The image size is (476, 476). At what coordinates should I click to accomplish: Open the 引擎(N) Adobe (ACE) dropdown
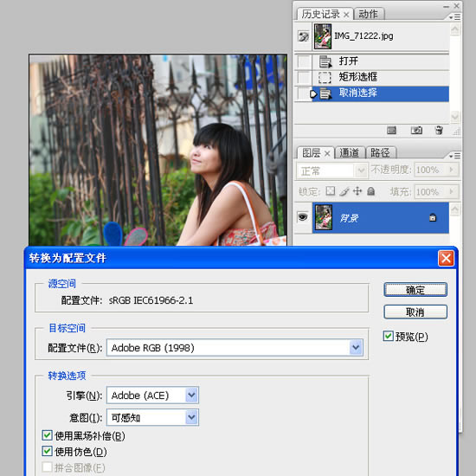[x=191, y=395]
